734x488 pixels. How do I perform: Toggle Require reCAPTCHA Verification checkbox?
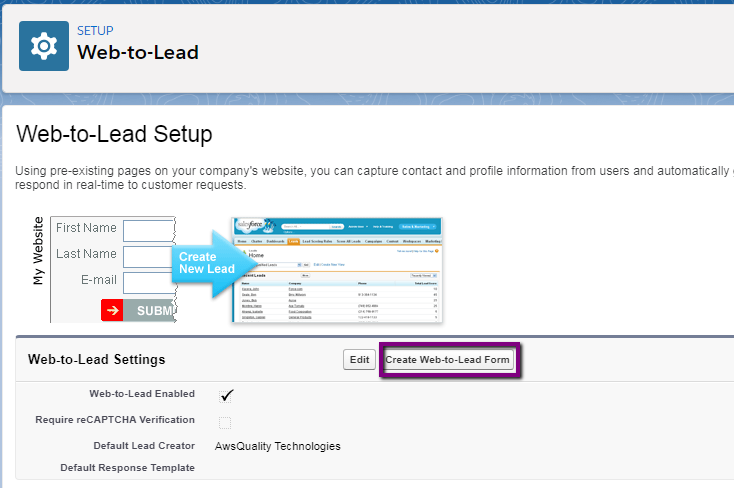(x=225, y=422)
